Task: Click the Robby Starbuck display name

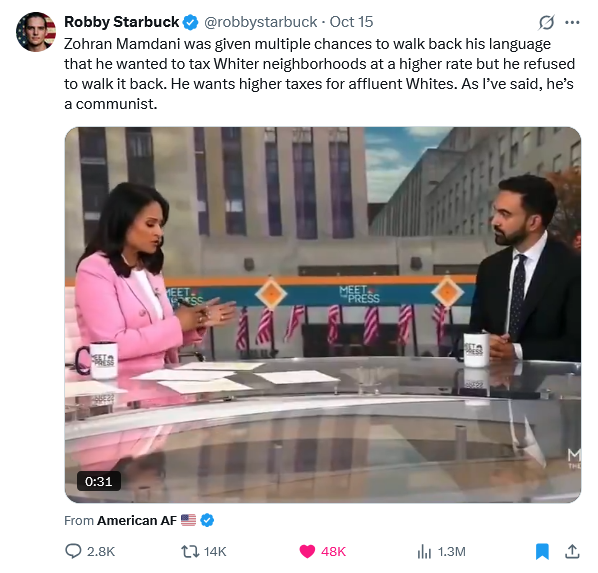Action: (121, 22)
